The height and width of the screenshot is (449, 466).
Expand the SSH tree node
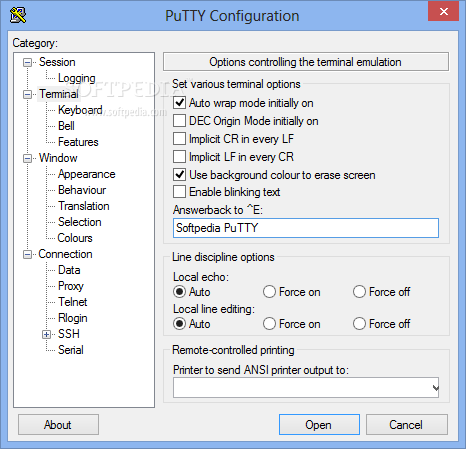tap(46, 334)
